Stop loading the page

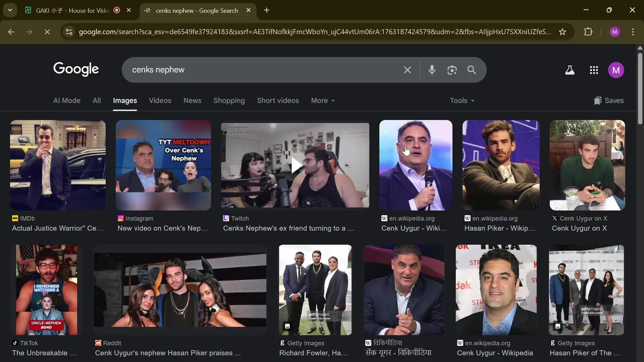47,32
